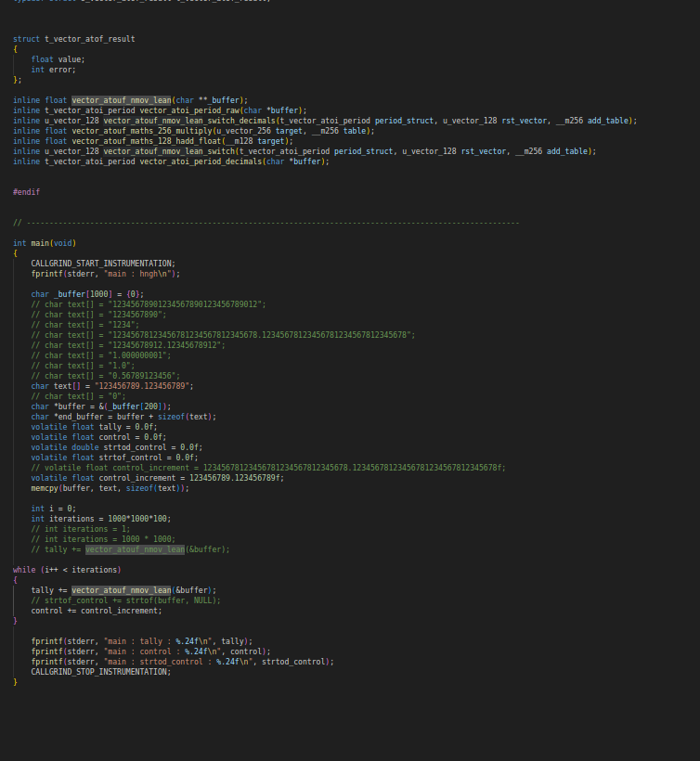The height and width of the screenshot is (761, 700).
Task: Click the 'int i = 0;' line
Action: [x=54, y=509]
